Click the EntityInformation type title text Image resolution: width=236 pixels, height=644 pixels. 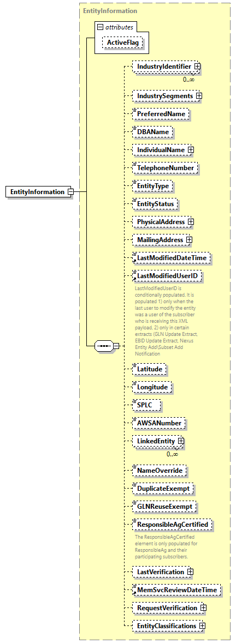click(110, 11)
